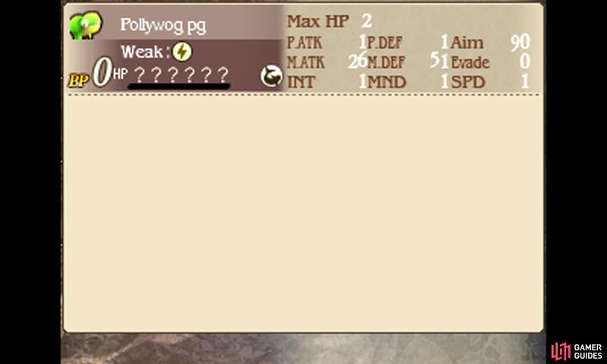Click the M.DEF stat label
The image size is (607, 364).
(x=386, y=62)
